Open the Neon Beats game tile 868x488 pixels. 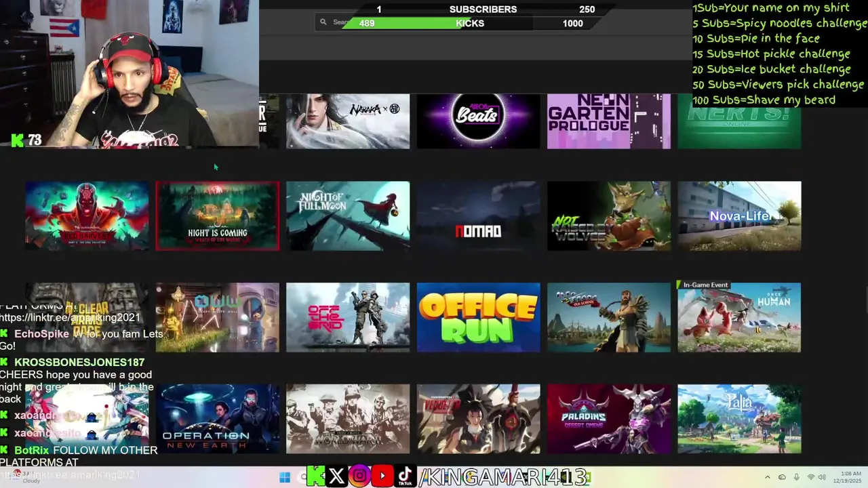478,121
